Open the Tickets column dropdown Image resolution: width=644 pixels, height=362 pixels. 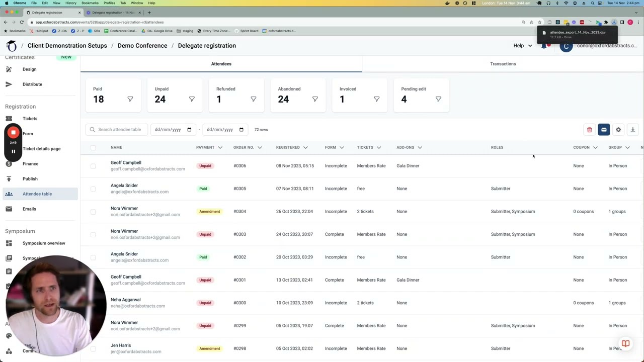click(379, 147)
